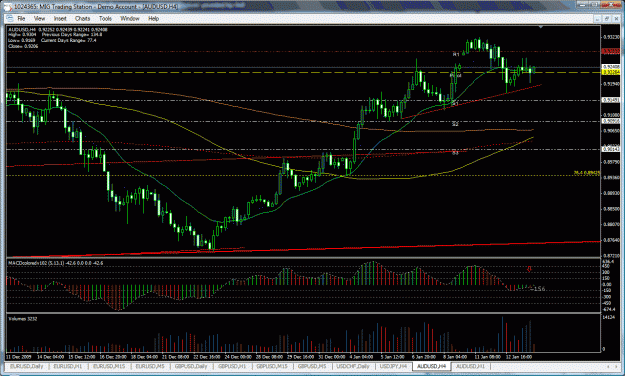The width and height of the screenshot is (625, 376).
Task: Open the Window menu
Action: [130, 18]
